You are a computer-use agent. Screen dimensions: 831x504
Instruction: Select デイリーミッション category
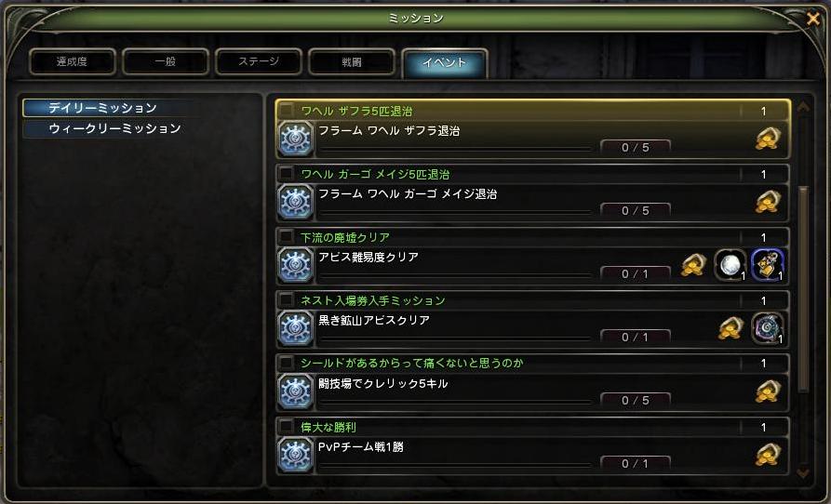coord(102,108)
